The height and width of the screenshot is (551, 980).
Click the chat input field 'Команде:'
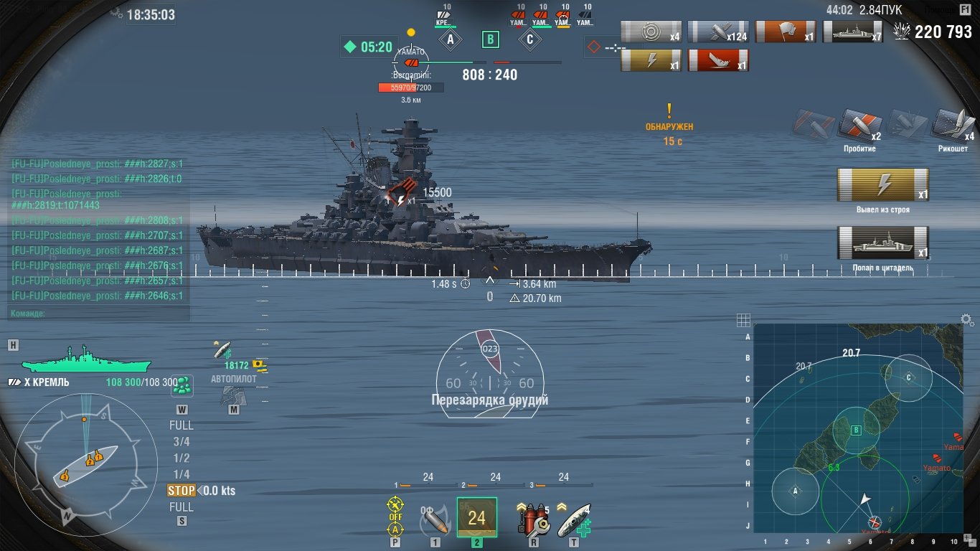pyautogui.click(x=100, y=314)
